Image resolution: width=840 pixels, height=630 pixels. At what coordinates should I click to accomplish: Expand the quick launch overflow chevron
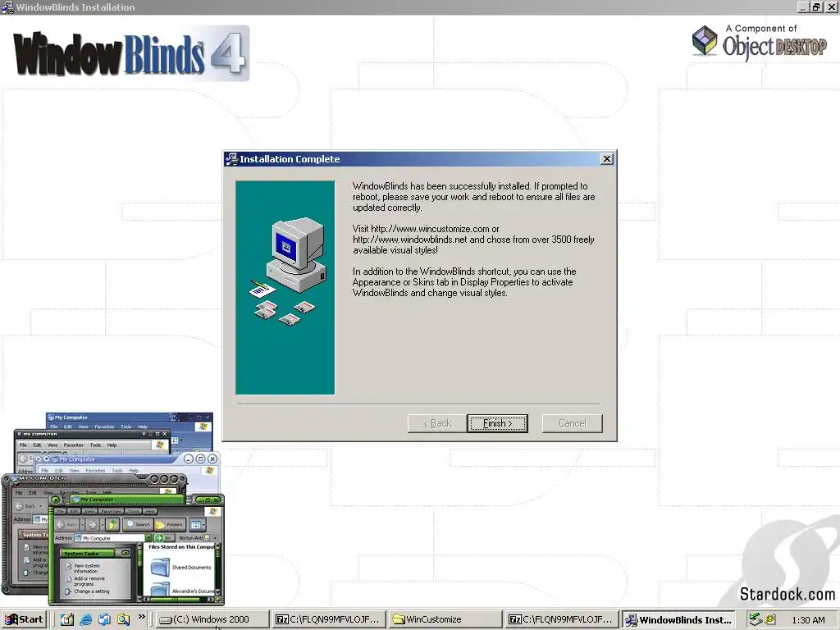click(x=141, y=617)
